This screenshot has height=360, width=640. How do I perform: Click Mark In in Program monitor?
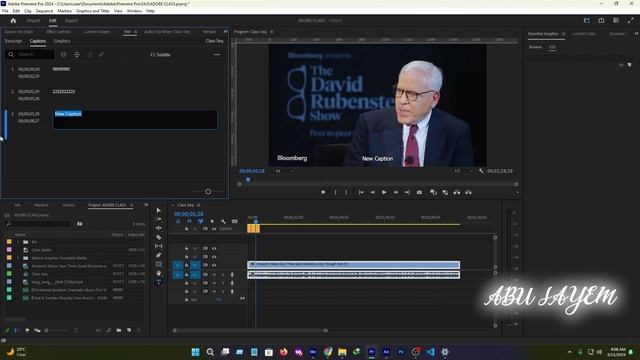click(x=336, y=192)
